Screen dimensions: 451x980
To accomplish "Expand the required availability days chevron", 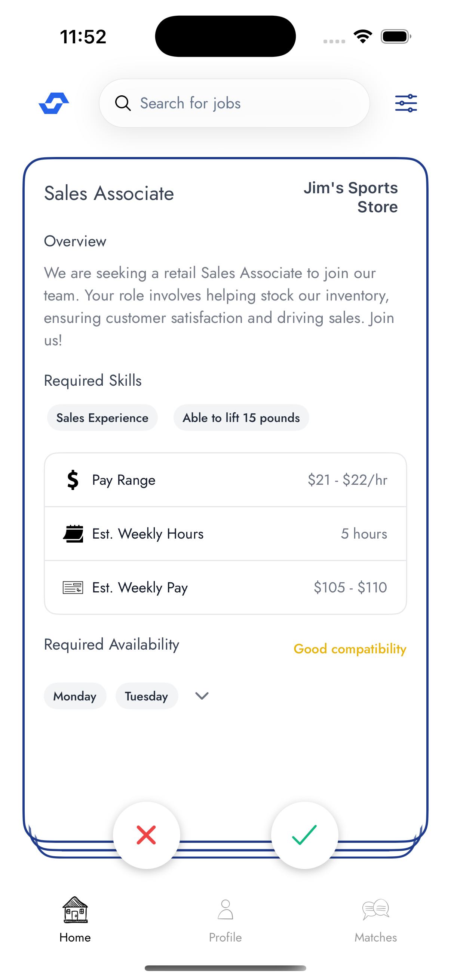I will tap(202, 696).
